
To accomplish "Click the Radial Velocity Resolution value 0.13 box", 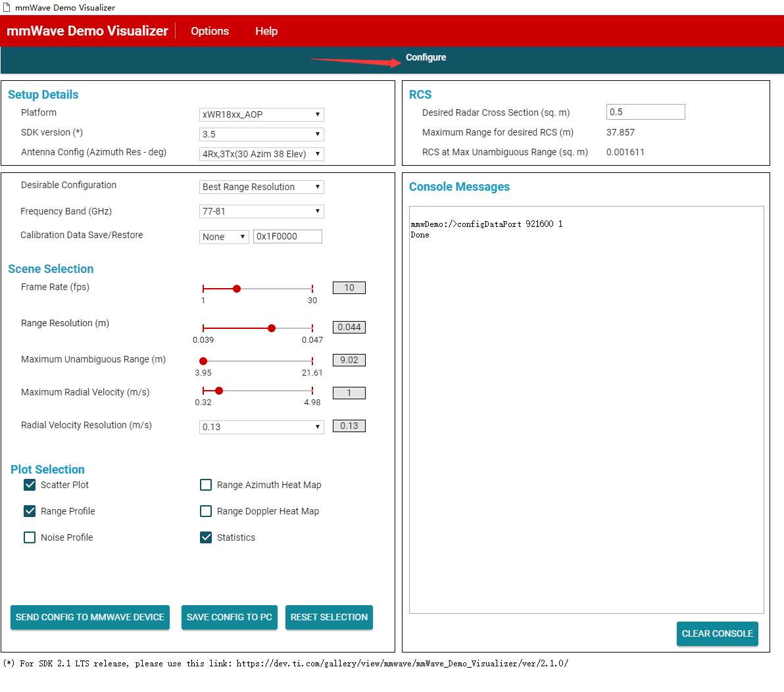I will (x=349, y=426).
